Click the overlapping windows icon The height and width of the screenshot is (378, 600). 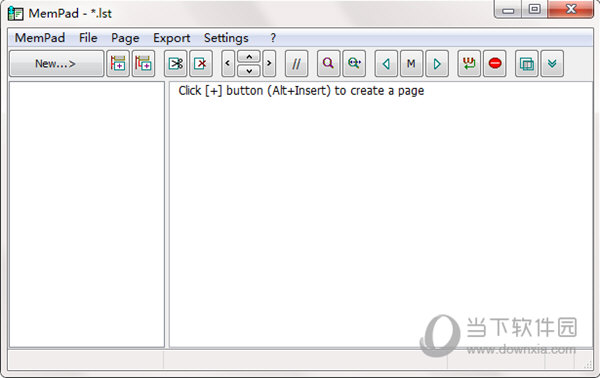pos(527,64)
